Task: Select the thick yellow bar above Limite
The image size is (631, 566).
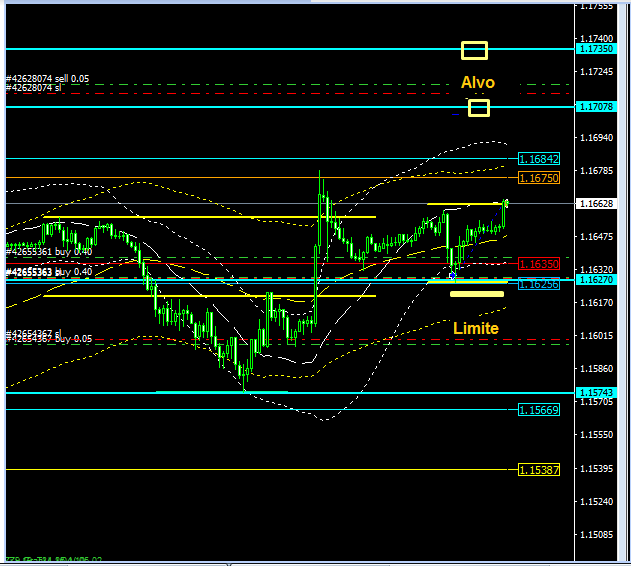Action: (x=477, y=294)
